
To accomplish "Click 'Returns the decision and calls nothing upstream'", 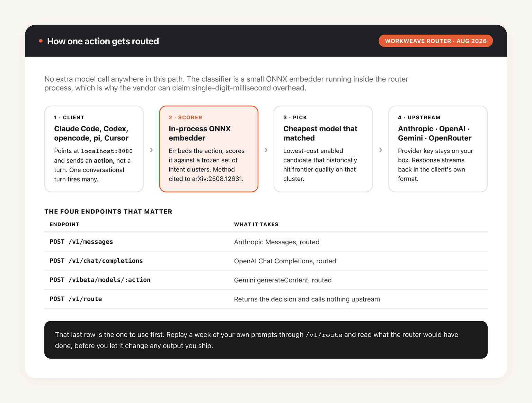I will click(x=307, y=299).
